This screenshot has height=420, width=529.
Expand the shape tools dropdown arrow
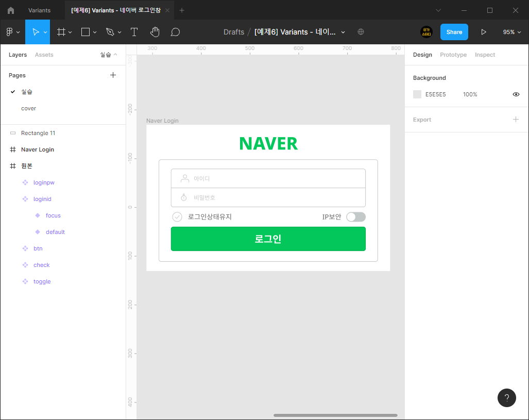pyautogui.click(x=95, y=32)
